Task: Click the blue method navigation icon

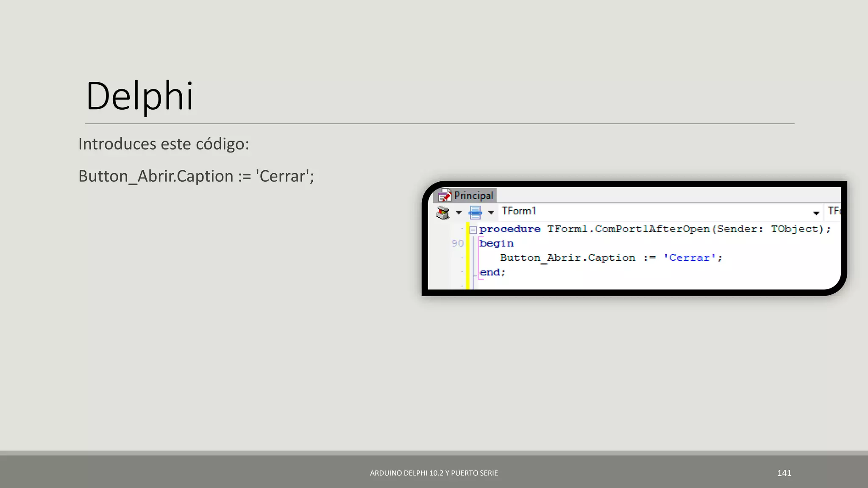Action: click(x=475, y=212)
